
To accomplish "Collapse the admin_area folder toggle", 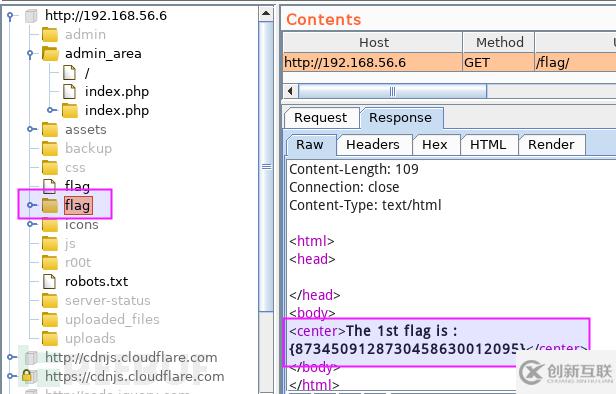I will pos(30,54).
